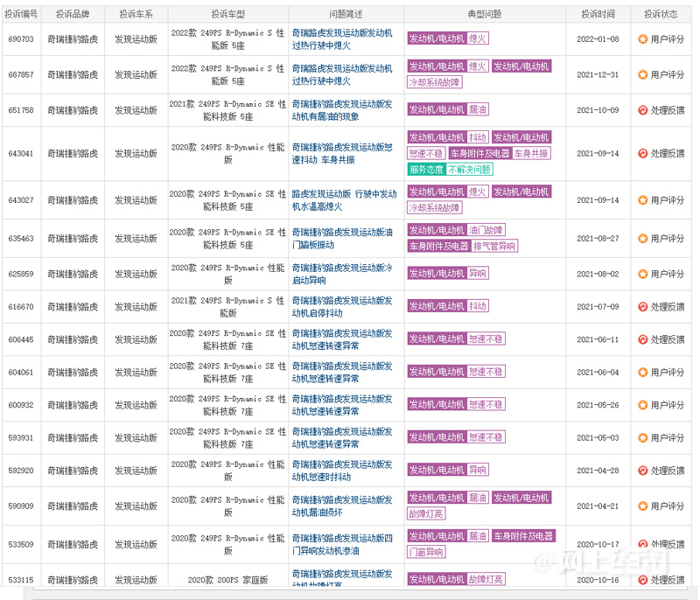This screenshot has width=700, height=600.
Task: Click complaint number 690703
Action: click(x=21, y=39)
